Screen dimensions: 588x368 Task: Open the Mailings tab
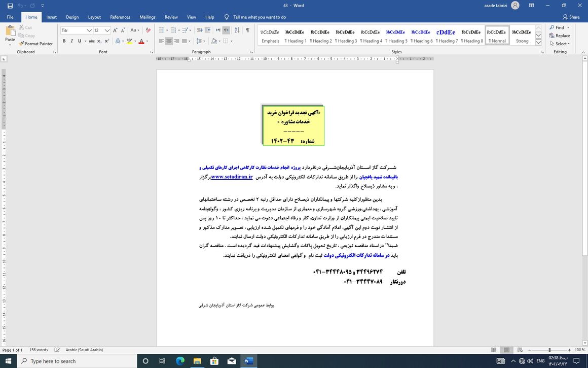[148, 17]
